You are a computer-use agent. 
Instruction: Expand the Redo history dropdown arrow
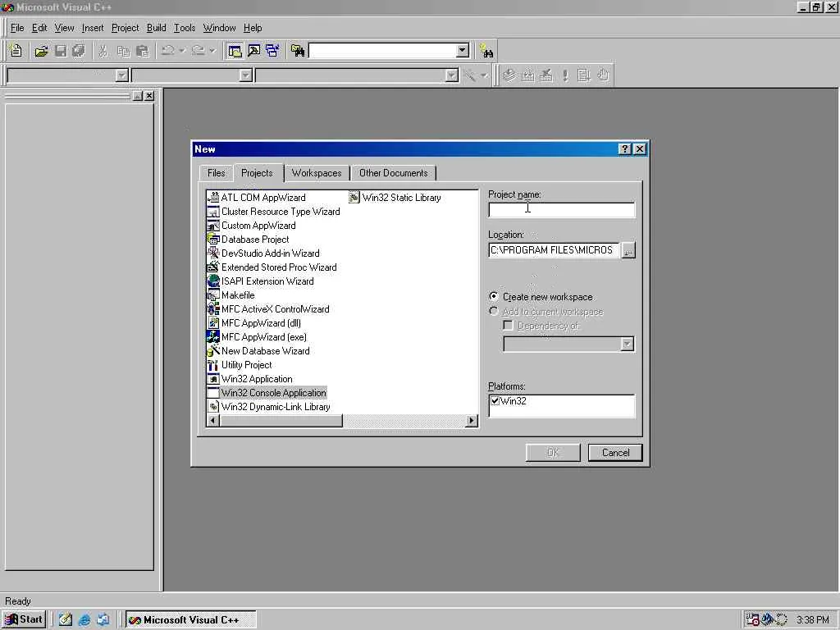click(x=212, y=51)
